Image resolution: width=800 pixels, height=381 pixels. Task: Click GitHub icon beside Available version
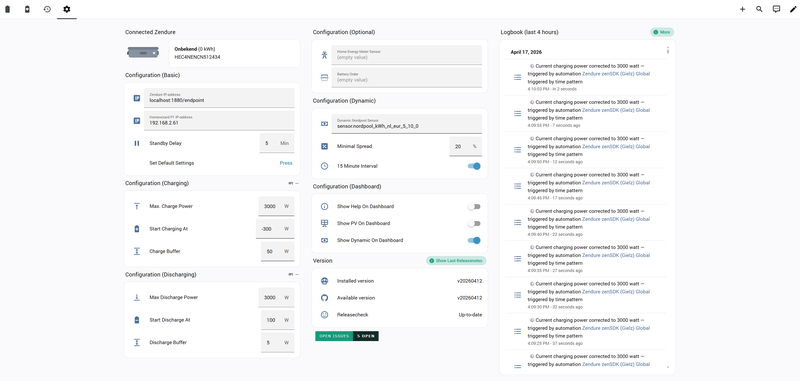coord(324,298)
